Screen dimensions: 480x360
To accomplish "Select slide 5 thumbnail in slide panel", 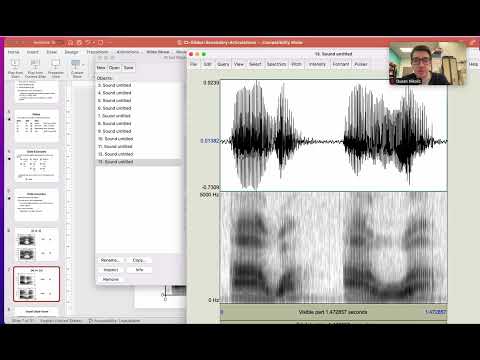I will point(37,205).
